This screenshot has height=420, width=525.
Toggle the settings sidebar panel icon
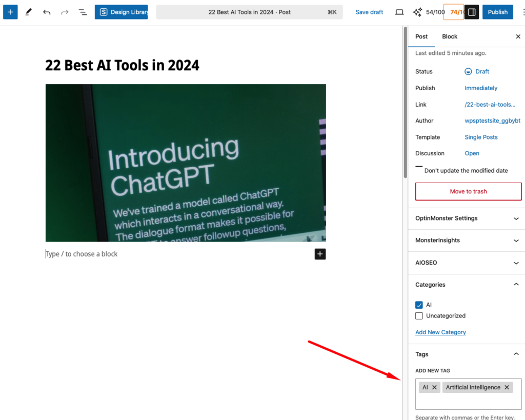472,12
